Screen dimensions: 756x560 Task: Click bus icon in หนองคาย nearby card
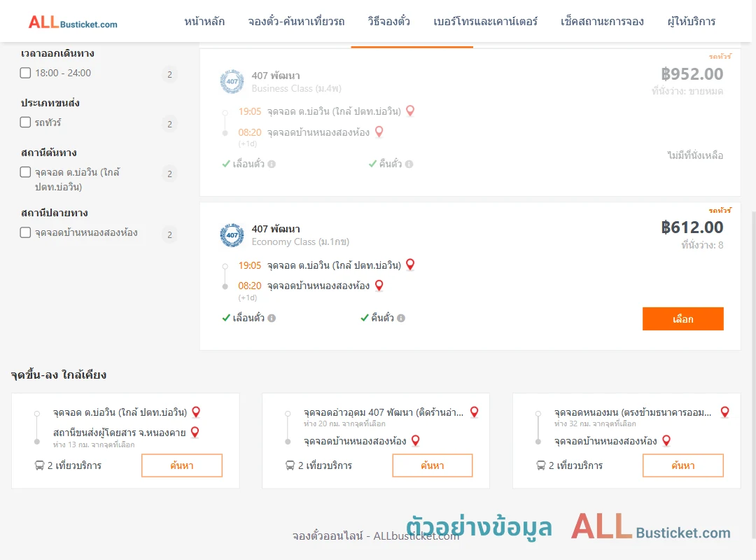coord(39,465)
